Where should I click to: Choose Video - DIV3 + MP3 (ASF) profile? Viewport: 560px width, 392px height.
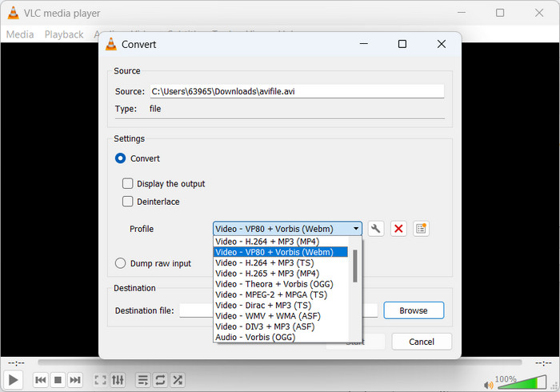pos(281,326)
